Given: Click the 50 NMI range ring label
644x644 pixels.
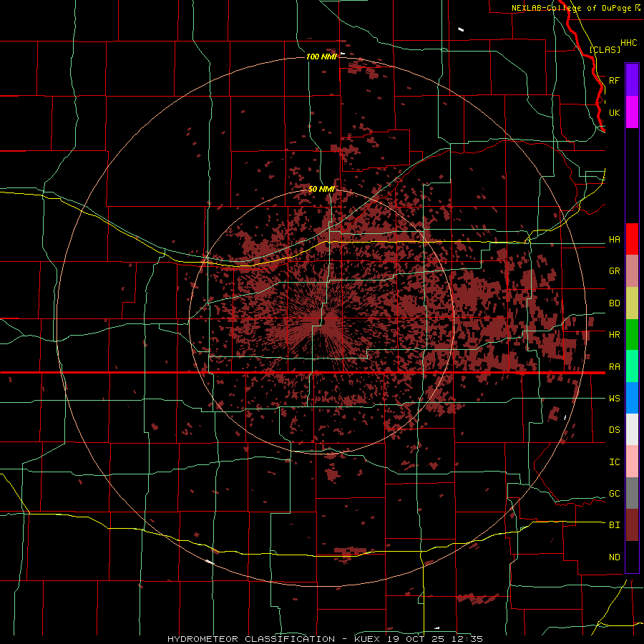Looking at the screenshot, I should pos(321,189).
